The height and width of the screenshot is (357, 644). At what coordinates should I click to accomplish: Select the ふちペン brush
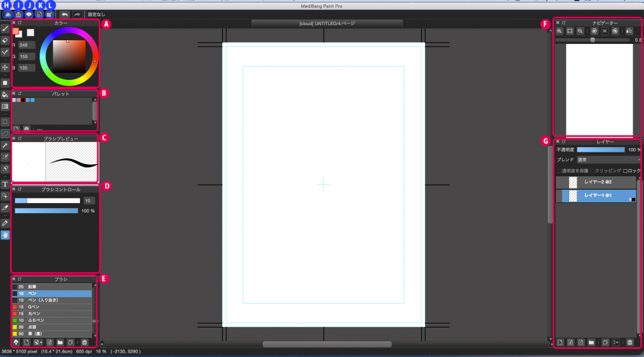coord(52,321)
